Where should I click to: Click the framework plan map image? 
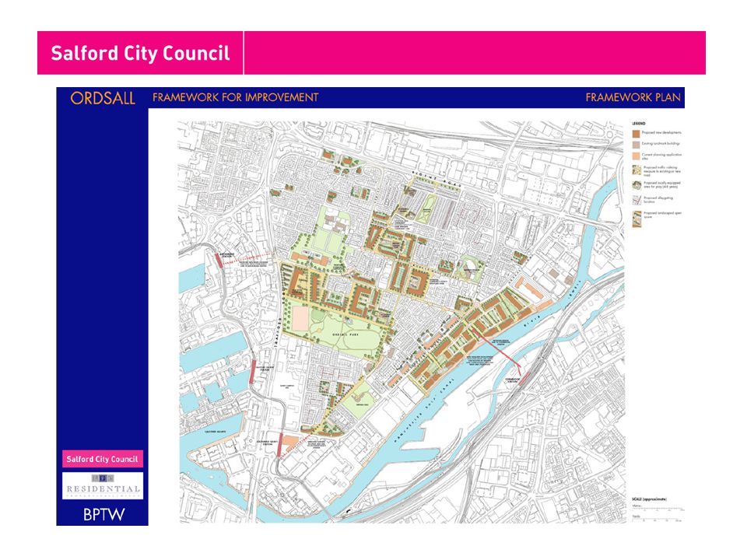click(402, 322)
